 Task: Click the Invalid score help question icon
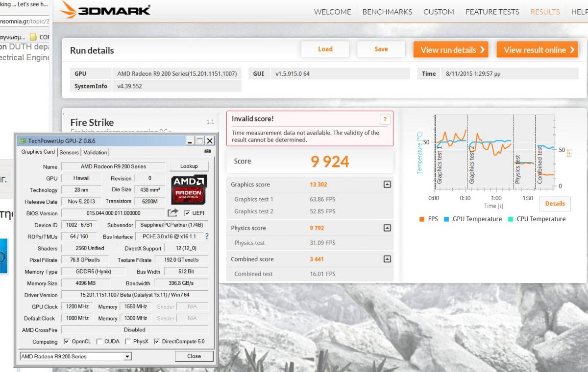385,119
